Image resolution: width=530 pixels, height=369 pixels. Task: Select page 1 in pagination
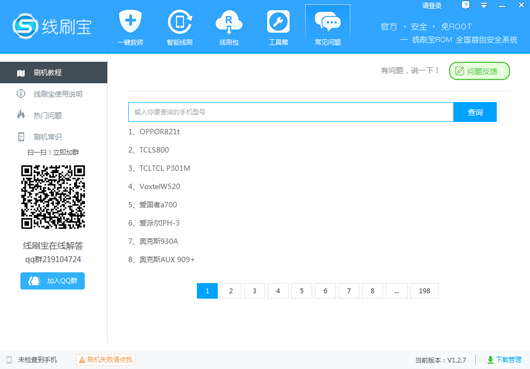[x=207, y=291]
